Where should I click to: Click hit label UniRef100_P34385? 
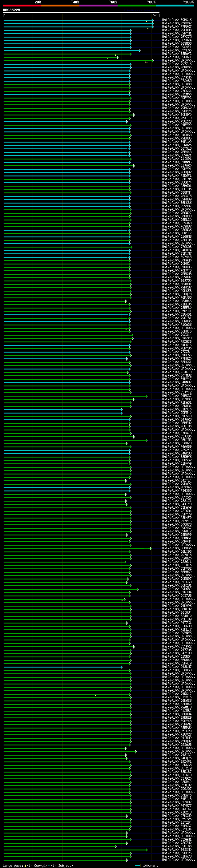177,491
